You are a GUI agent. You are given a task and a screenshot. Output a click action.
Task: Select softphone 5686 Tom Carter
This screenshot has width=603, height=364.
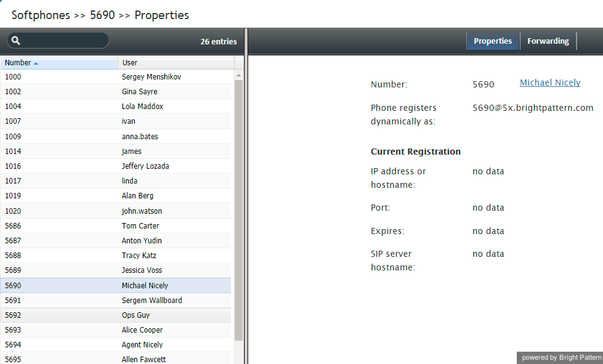[116, 225]
